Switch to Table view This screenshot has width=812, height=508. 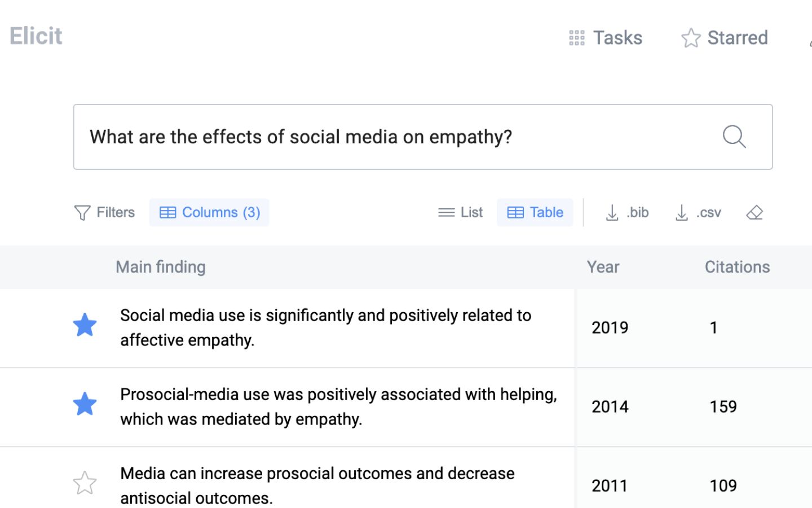coord(535,213)
